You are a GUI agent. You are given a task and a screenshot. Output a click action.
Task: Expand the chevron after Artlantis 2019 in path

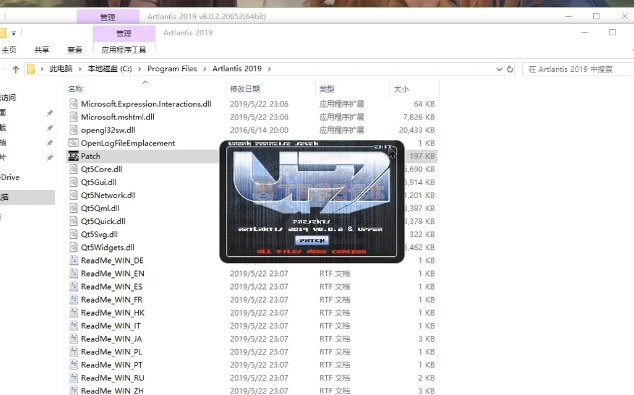[269, 69]
